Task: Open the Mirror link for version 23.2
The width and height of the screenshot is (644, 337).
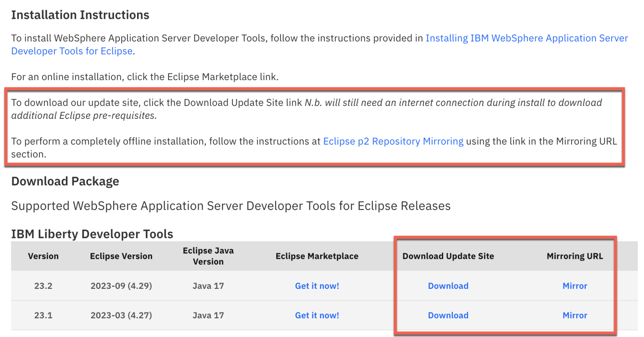Action: tap(575, 286)
